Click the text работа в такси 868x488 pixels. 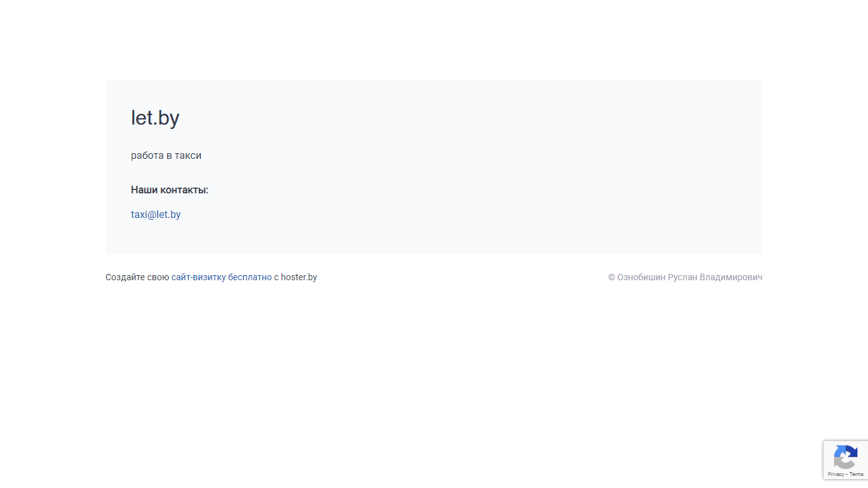point(166,156)
